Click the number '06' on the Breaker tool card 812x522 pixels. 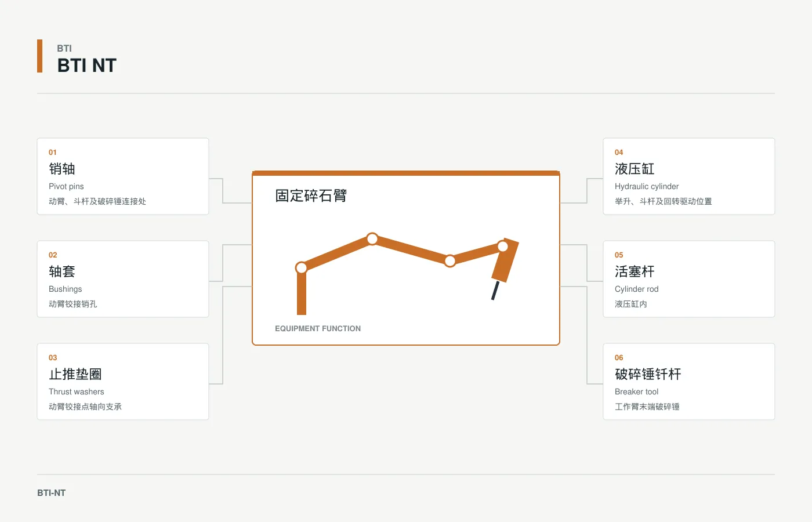tap(619, 357)
